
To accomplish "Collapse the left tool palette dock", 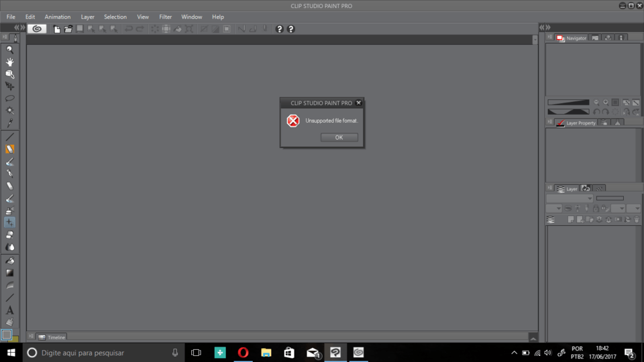I will click(17, 27).
